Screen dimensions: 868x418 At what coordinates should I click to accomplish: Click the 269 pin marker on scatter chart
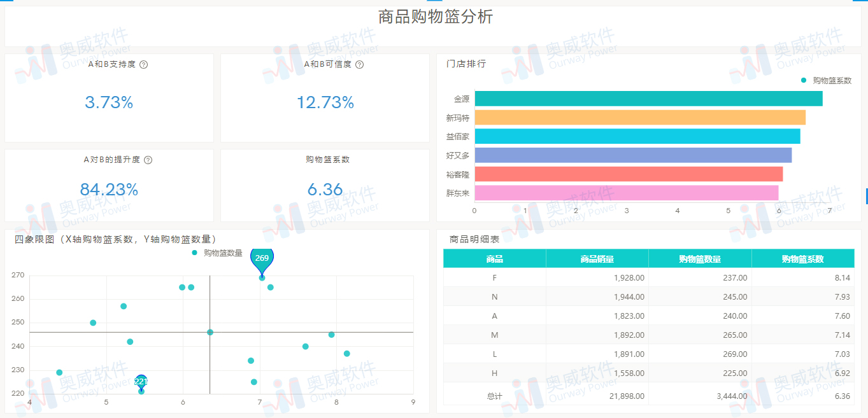coord(262,258)
